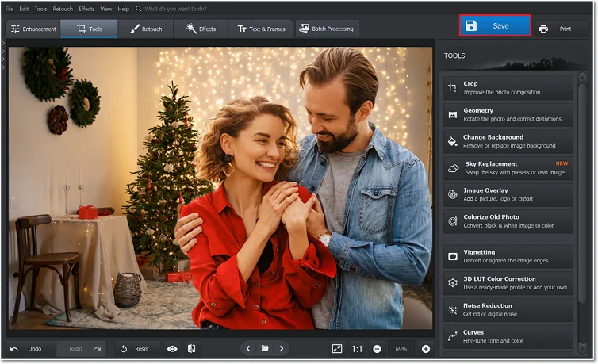
Task: Select the 3D LUT Color Correction cube icon
Action: tap(453, 283)
